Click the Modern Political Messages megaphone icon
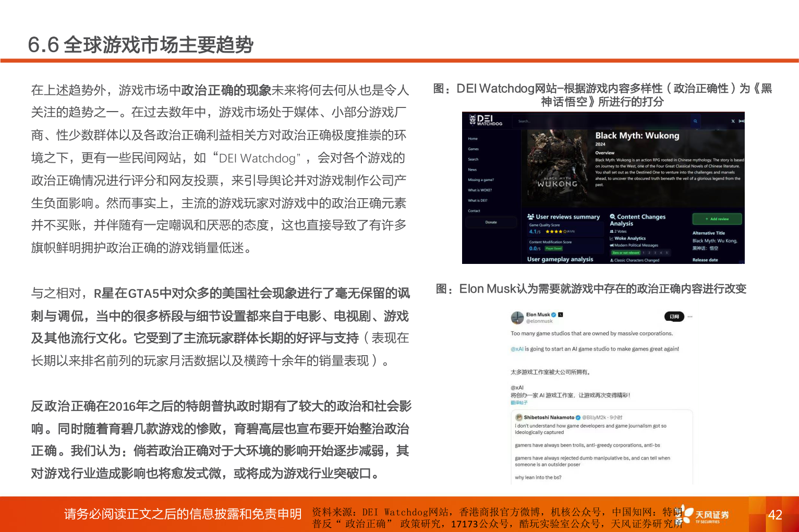 pyautogui.click(x=612, y=245)
